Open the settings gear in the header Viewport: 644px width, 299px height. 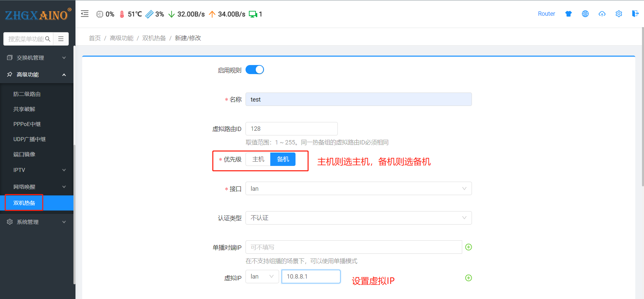(619, 14)
